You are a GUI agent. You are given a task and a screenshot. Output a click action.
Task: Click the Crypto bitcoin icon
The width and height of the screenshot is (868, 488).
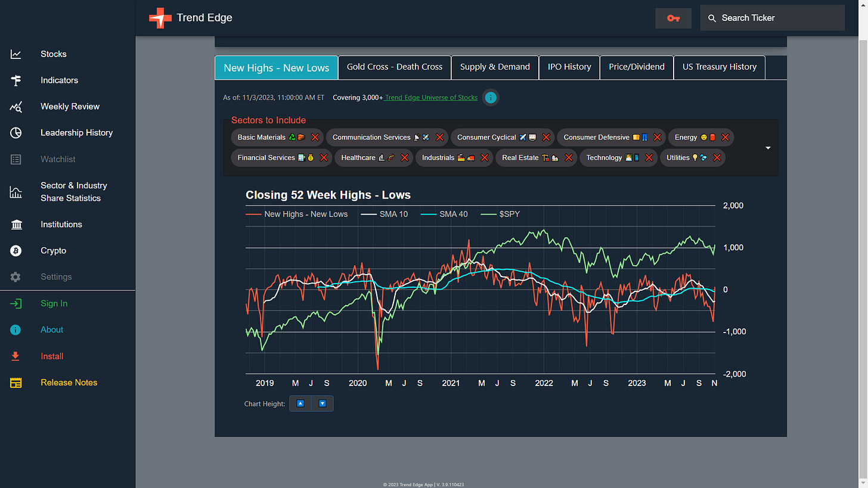16,251
